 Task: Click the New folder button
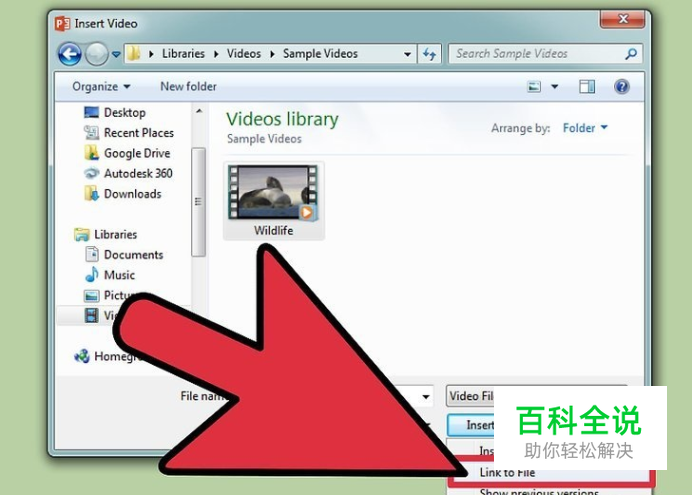188,86
